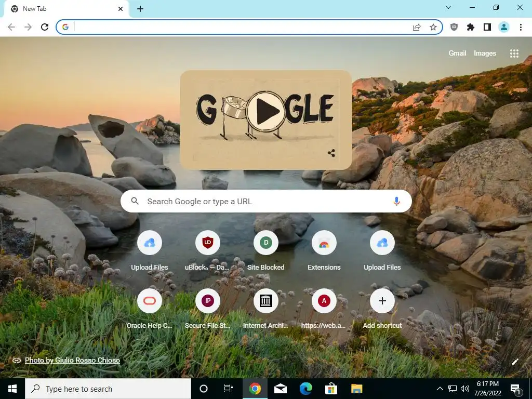Open the Site Blocked shortcut
This screenshot has width=532, height=399.
pyautogui.click(x=265, y=251)
